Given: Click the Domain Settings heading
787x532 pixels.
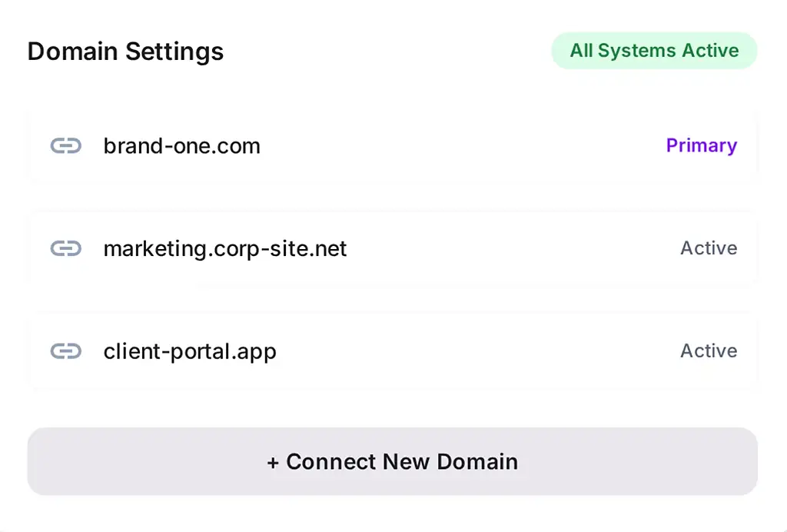Looking at the screenshot, I should click(x=125, y=52).
